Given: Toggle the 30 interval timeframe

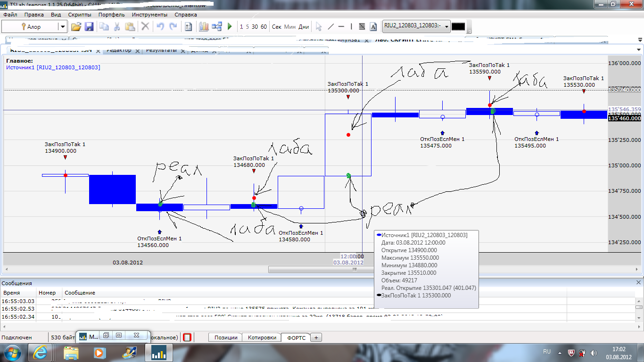Looking at the screenshot, I should point(255,27).
